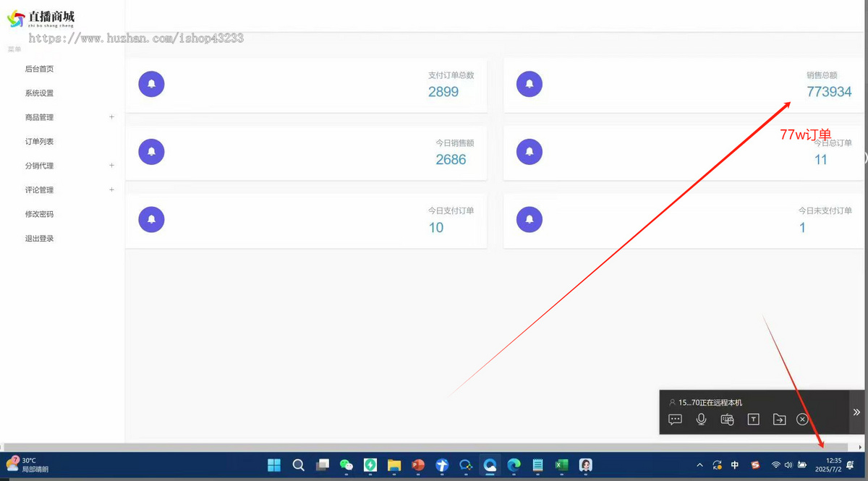Open file transfer folder icon in remote panel

pos(779,420)
